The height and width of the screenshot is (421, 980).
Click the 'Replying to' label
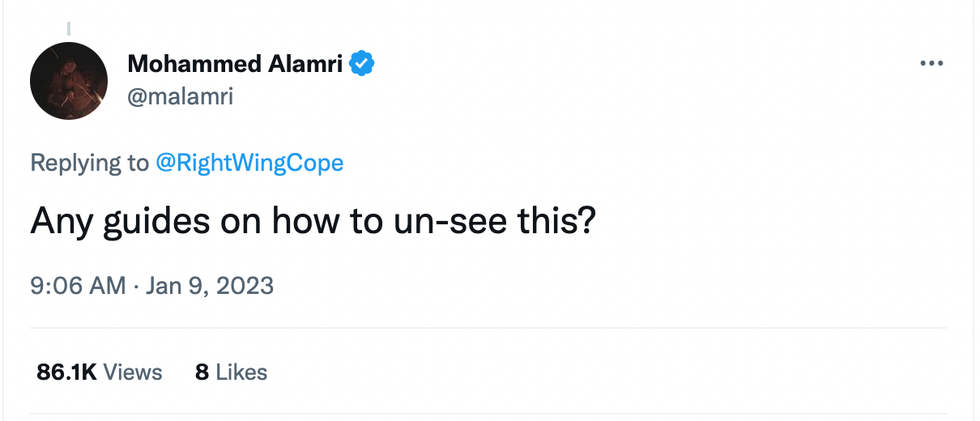point(89,163)
